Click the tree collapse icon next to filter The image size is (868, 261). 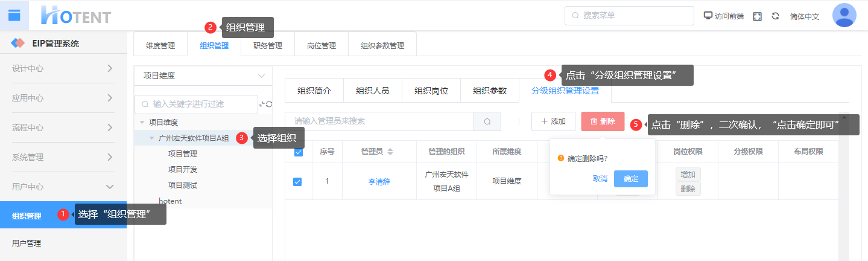point(262,104)
